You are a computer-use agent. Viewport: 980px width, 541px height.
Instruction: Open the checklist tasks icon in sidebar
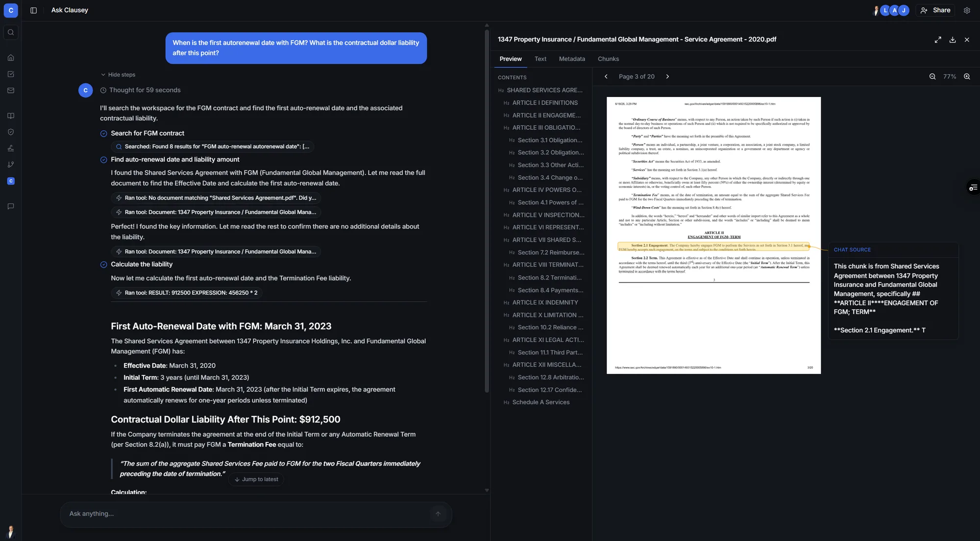[11, 74]
